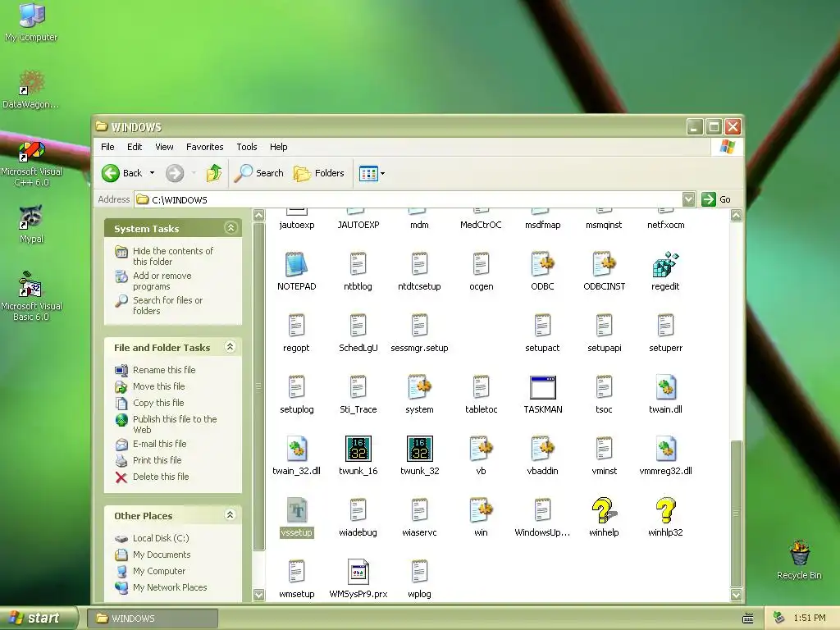Viewport: 840px width, 630px height.
Task: Select the WMSysPr9.prx file icon
Action: point(358,572)
